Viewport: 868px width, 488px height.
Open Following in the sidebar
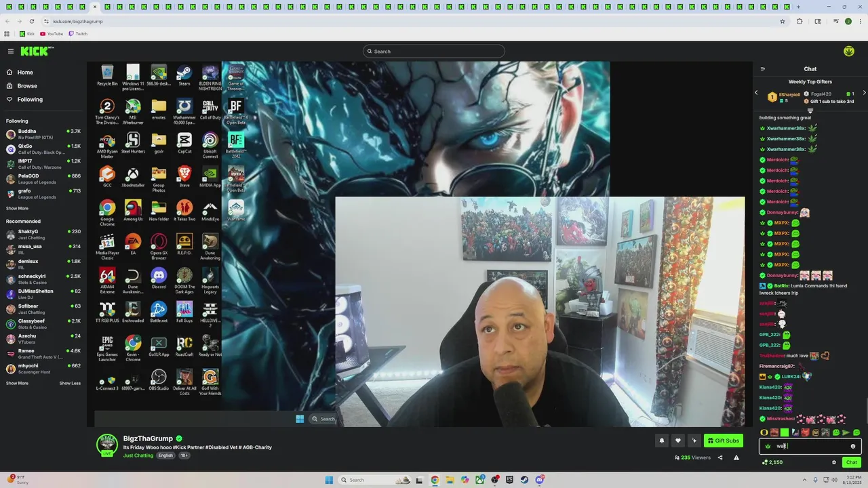click(43, 100)
